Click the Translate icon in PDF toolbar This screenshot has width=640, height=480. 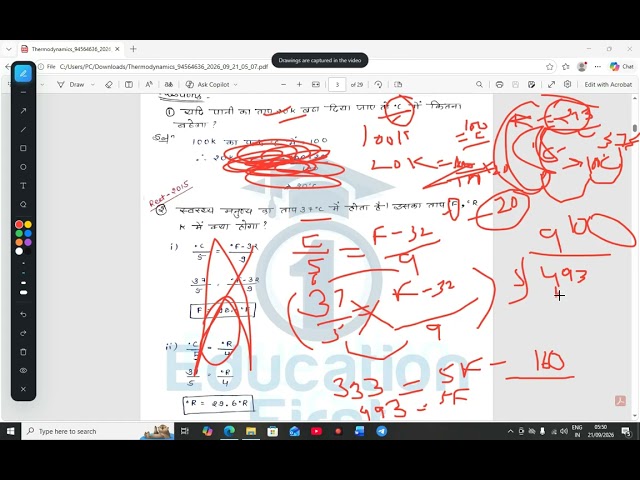pos(169,84)
